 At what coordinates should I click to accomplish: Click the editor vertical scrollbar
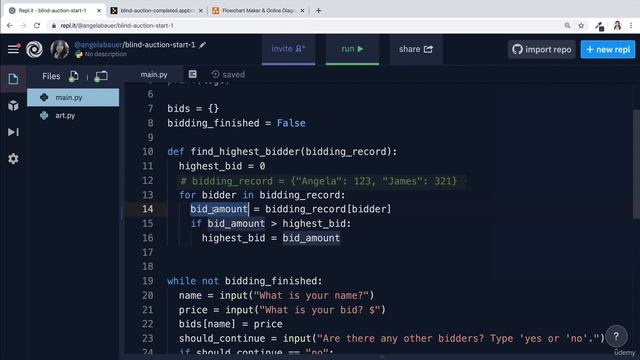[636, 164]
